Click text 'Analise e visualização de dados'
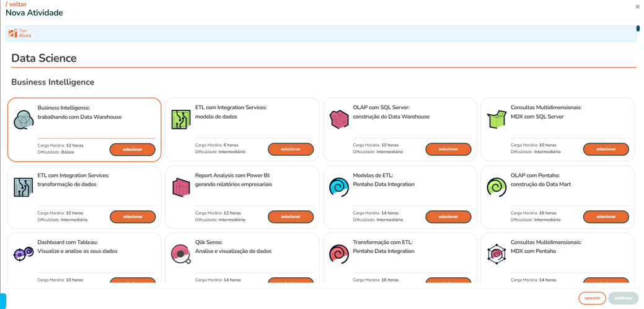644x309 pixels. click(233, 251)
